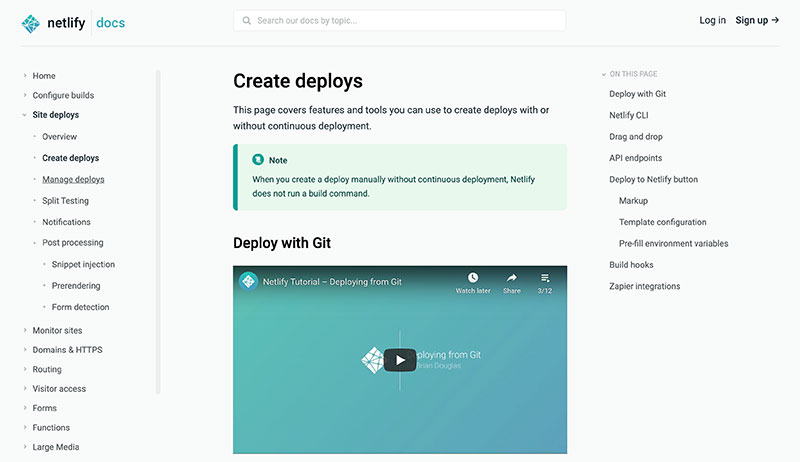Collapse the Site deploys section

(x=24, y=115)
